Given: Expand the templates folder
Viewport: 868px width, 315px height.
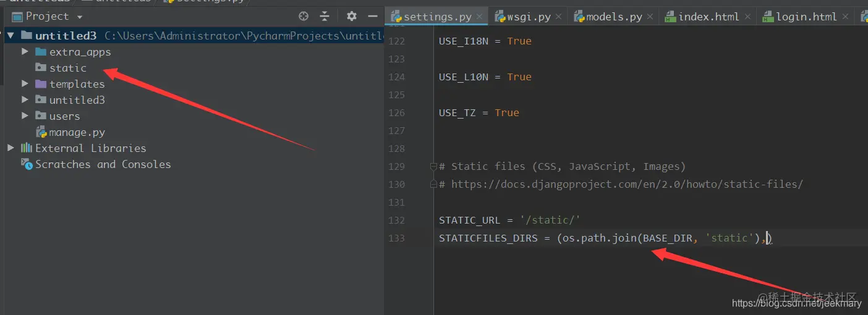Looking at the screenshot, I should click(25, 84).
